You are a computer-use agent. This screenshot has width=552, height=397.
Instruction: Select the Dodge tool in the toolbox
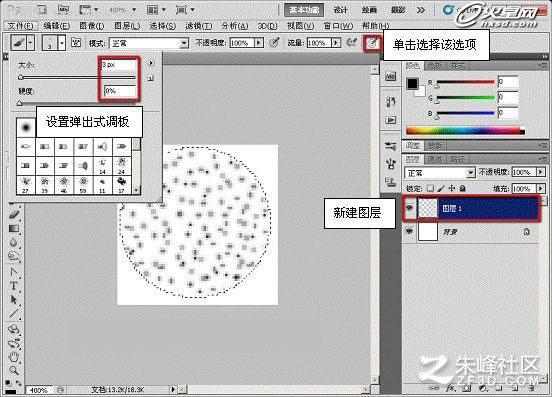click(x=14, y=257)
